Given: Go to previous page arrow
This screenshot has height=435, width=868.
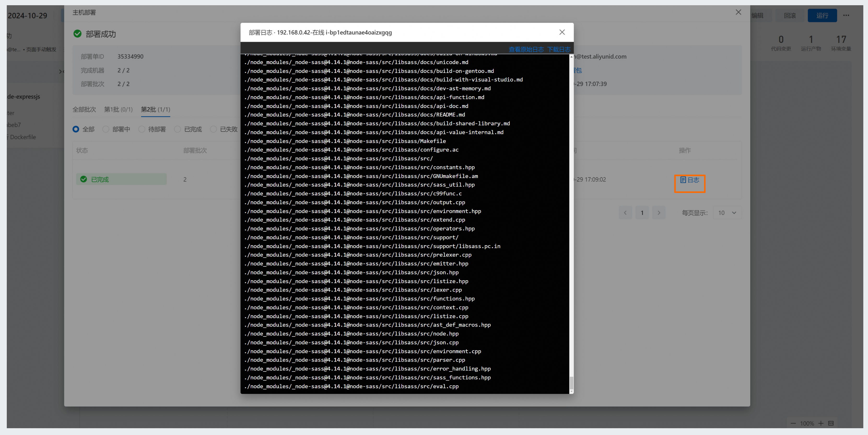Looking at the screenshot, I should click(625, 213).
